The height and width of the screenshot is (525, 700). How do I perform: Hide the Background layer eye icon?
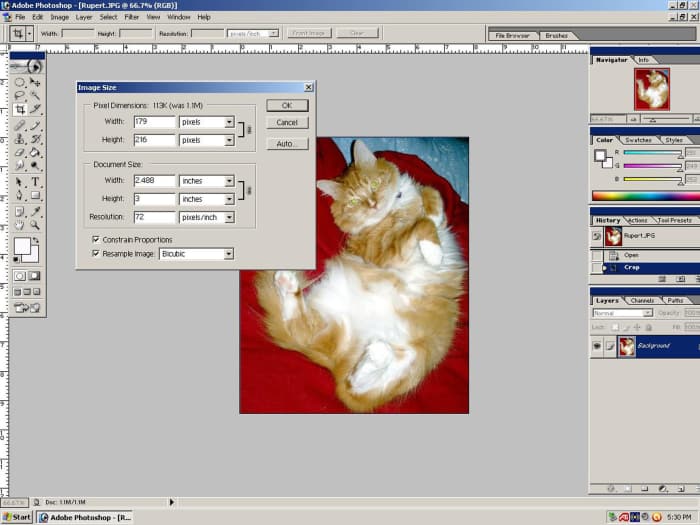(x=597, y=346)
